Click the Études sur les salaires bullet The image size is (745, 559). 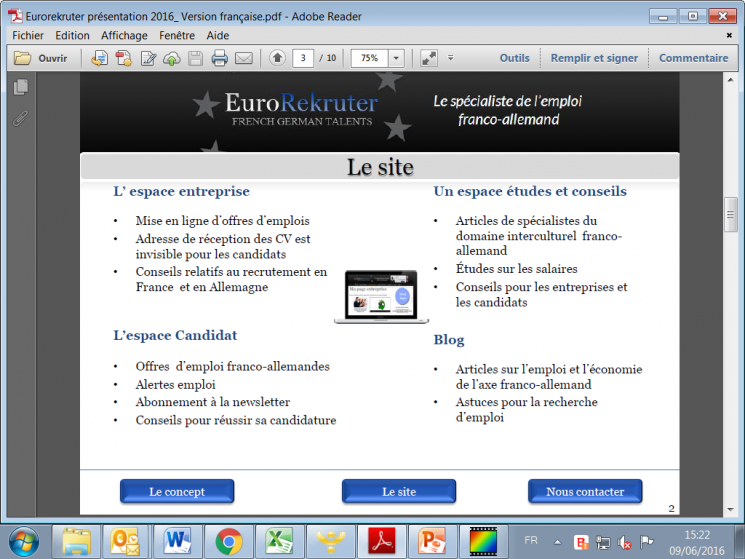[516, 269]
